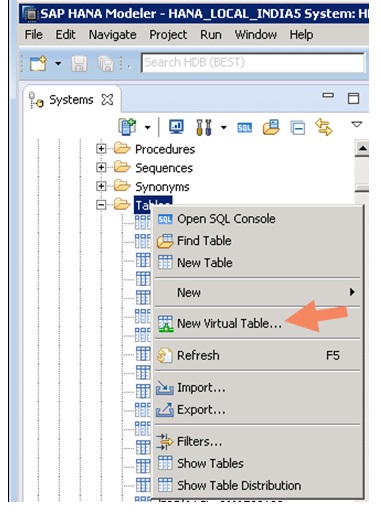Open the File menu
381x515 pixels.
(x=33, y=35)
